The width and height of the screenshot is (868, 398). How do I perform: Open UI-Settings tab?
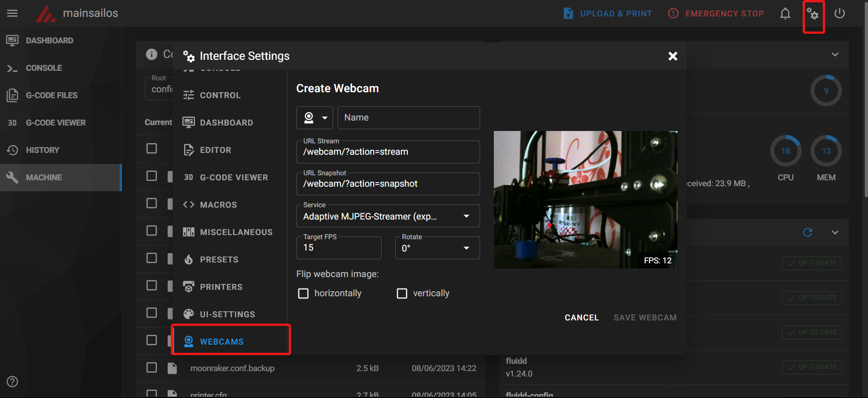230,314
